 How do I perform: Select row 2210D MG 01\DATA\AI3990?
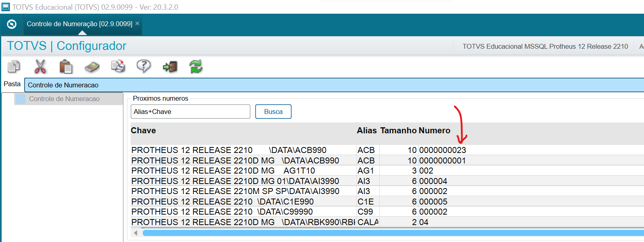387,181
